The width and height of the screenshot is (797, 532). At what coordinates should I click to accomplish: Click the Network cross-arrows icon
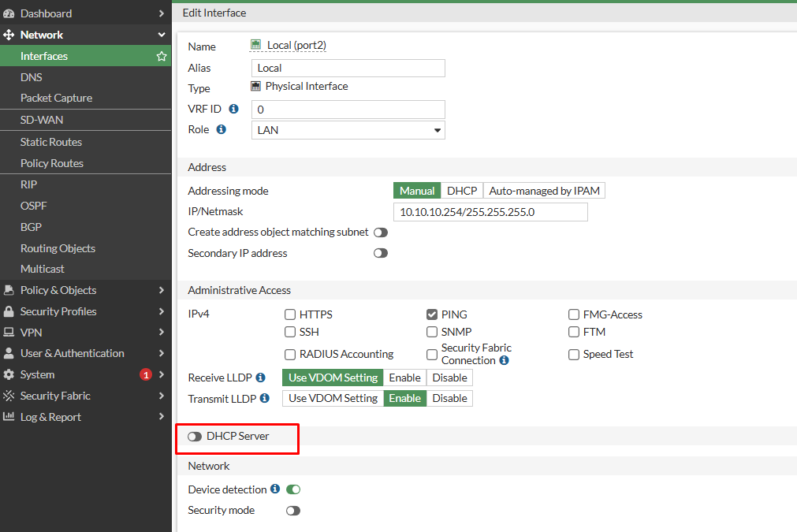9,35
